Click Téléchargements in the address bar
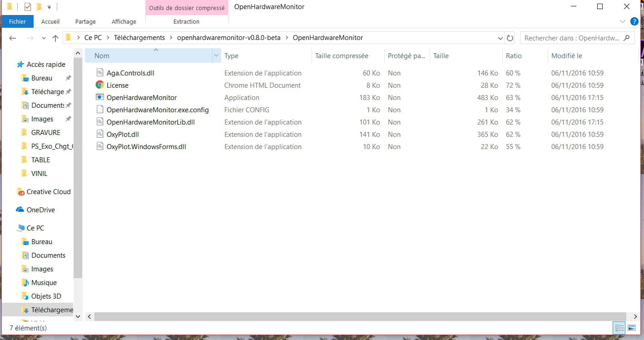 point(139,38)
